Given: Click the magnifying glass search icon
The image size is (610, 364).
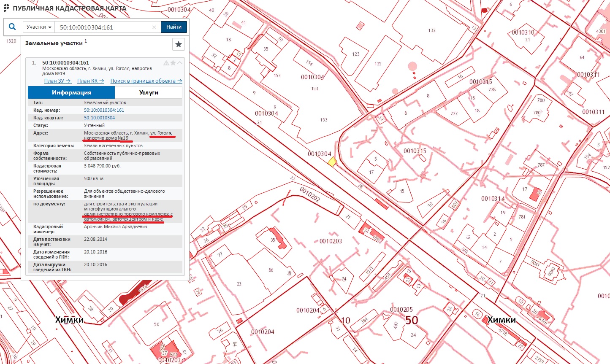Looking at the screenshot, I should click(12, 27).
